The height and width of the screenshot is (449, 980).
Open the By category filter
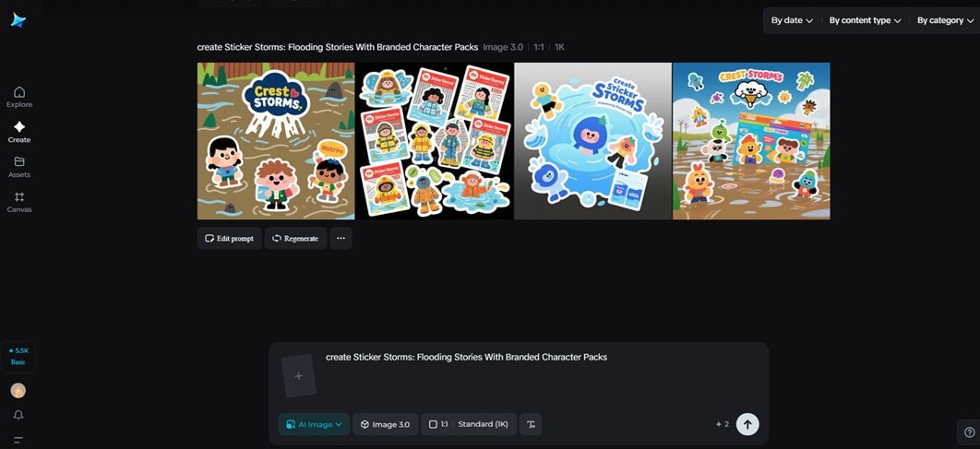click(x=945, y=20)
